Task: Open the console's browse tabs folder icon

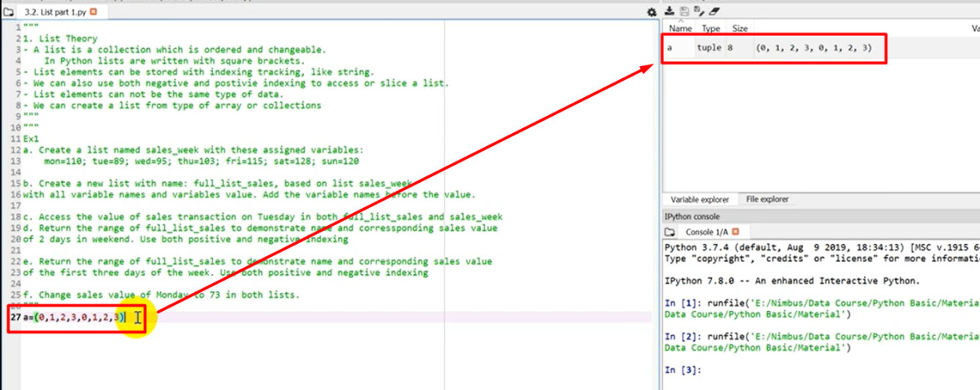Action: [x=671, y=232]
